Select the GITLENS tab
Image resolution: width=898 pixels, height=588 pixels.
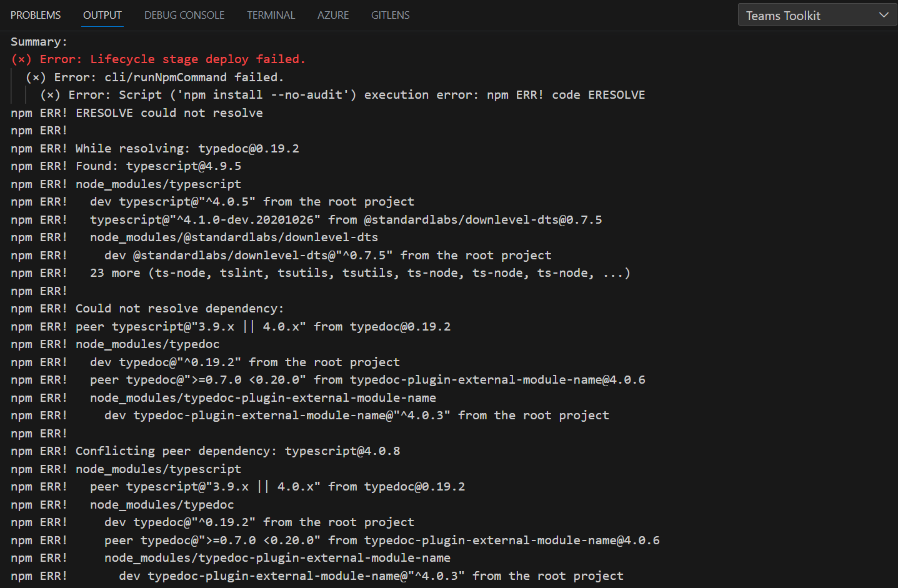click(x=390, y=14)
